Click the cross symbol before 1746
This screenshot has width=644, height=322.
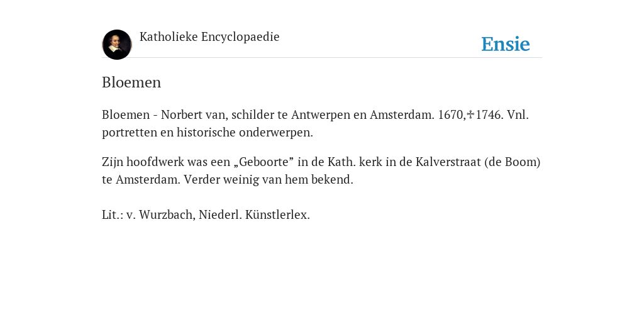click(x=470, y=114)
